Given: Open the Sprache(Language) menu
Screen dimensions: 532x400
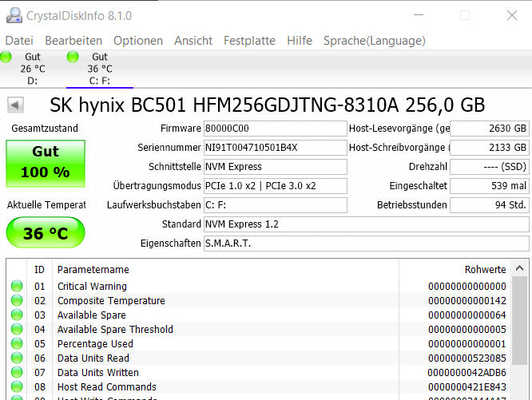Looking at the screenshot, I should [374, 41].
